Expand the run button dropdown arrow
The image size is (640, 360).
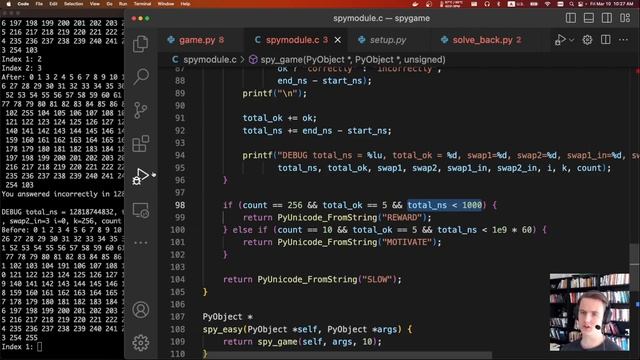pos(571,40)
